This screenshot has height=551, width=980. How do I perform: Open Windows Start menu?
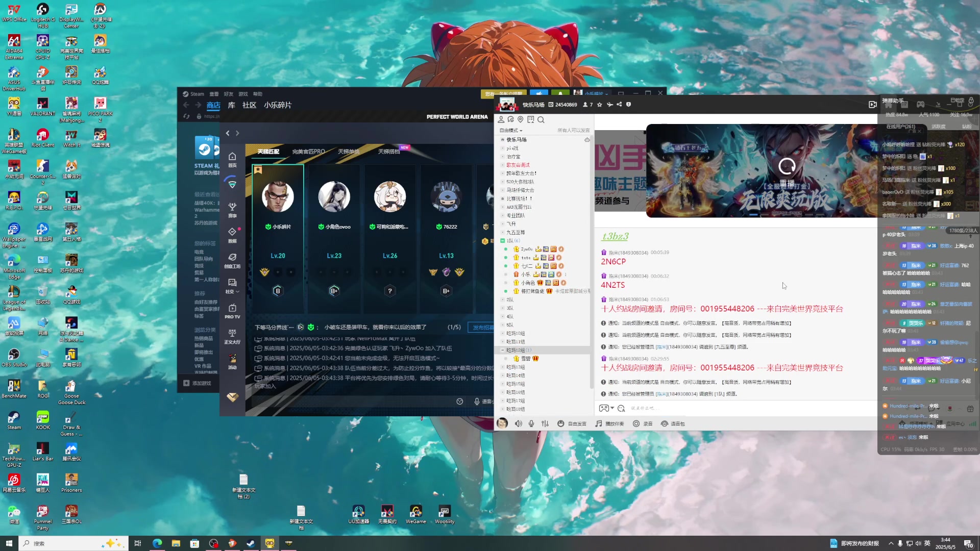click(9, 543)
